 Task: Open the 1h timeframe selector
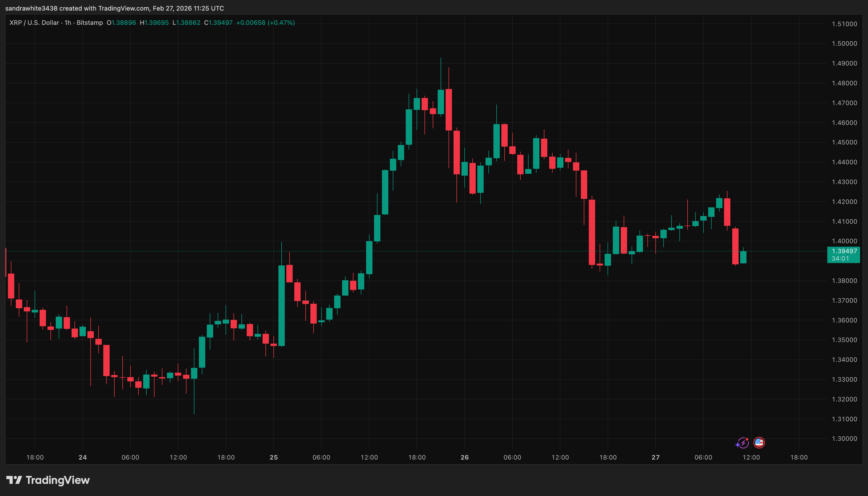67,22
